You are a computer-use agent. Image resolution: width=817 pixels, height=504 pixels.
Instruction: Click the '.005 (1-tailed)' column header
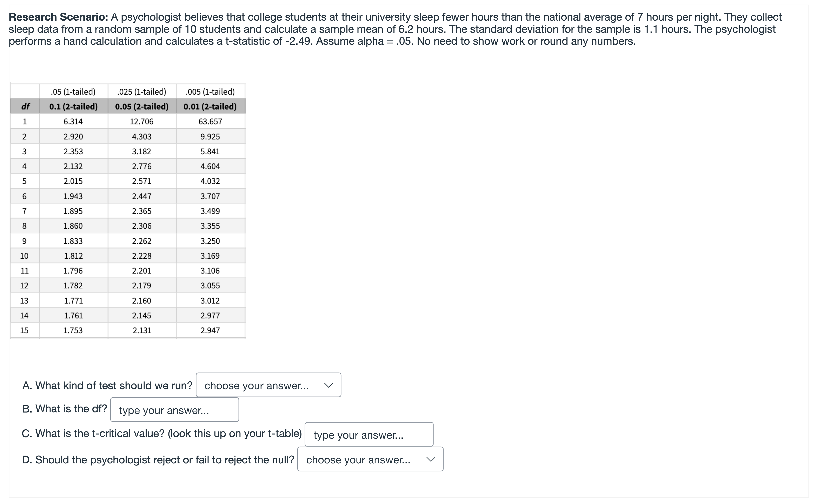click(x=210, y=92)
